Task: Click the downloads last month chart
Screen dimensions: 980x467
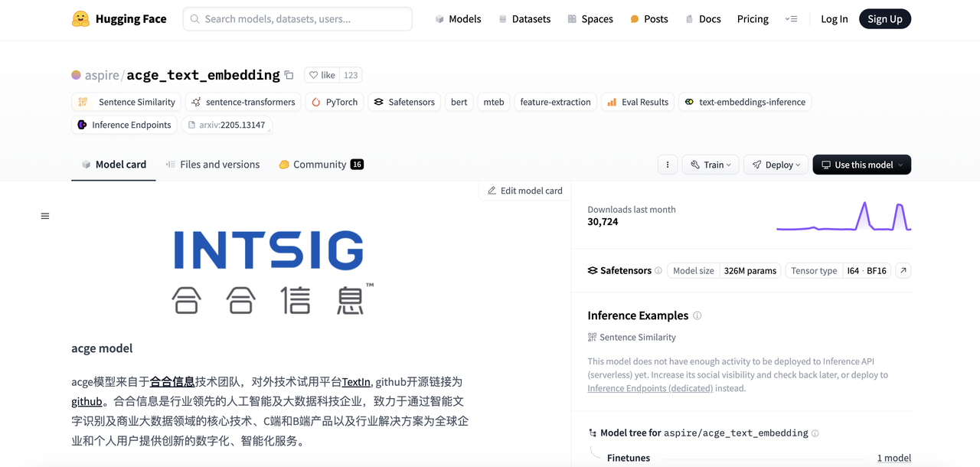Action: tap(844, 216)
